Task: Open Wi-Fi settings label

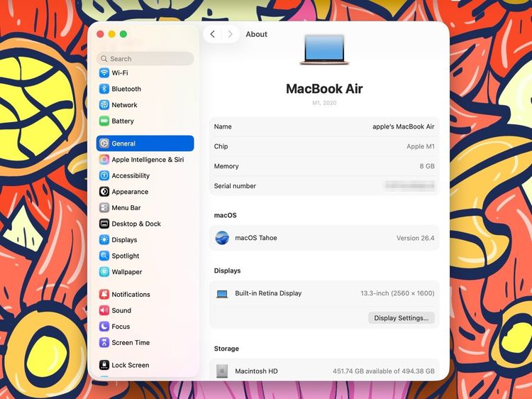Action: point(120,72)
